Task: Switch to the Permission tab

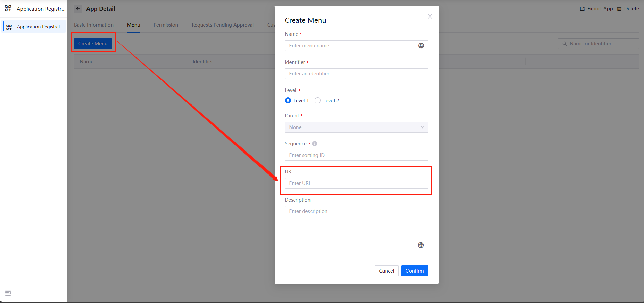Action: (166, 25)
